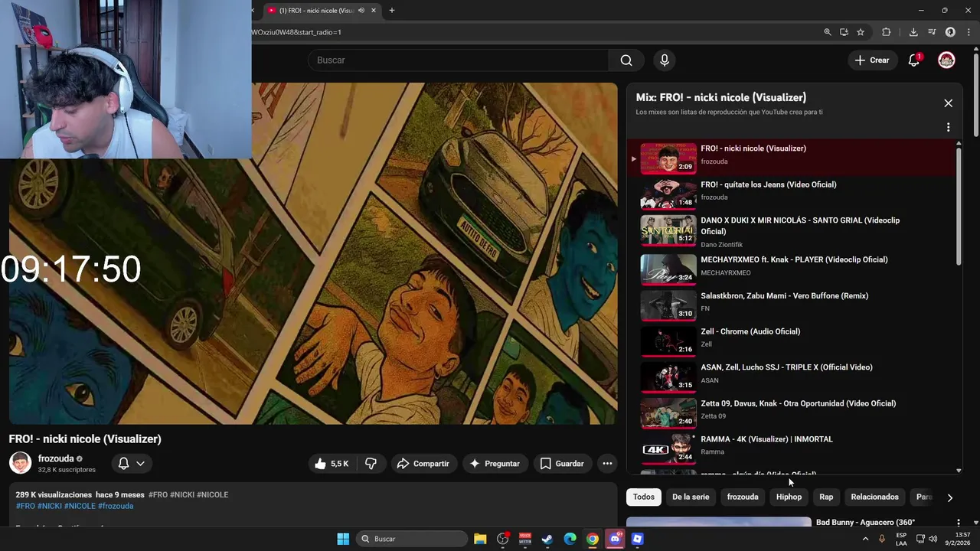Open Roblox from the taskbar
Viewport: 980px width, 551px height.
click(x=637, y=539)
